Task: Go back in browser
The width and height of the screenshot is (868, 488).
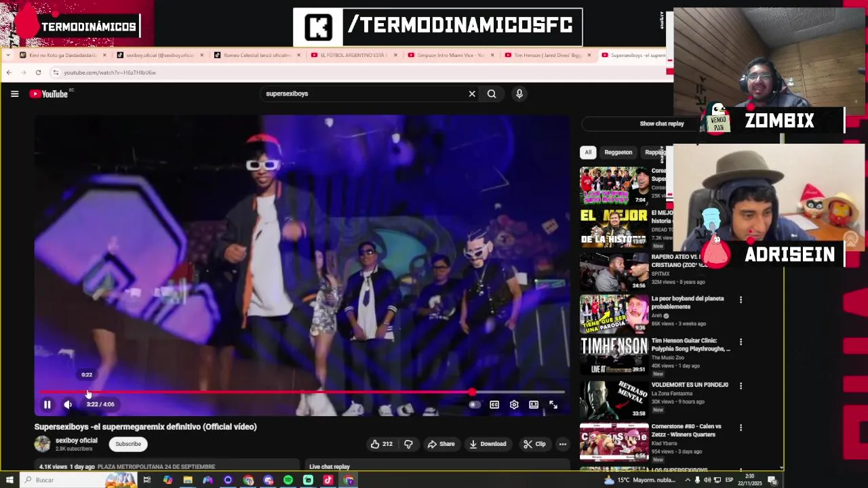Action: click(9, 73)
